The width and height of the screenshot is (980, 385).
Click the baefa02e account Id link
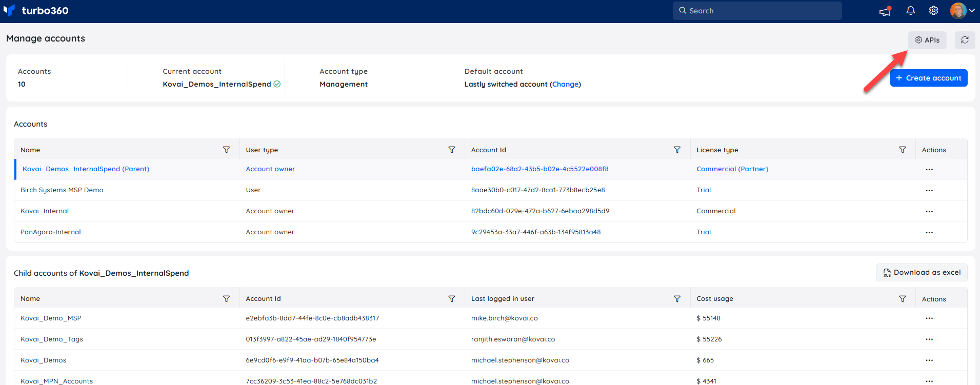point(540,169)
